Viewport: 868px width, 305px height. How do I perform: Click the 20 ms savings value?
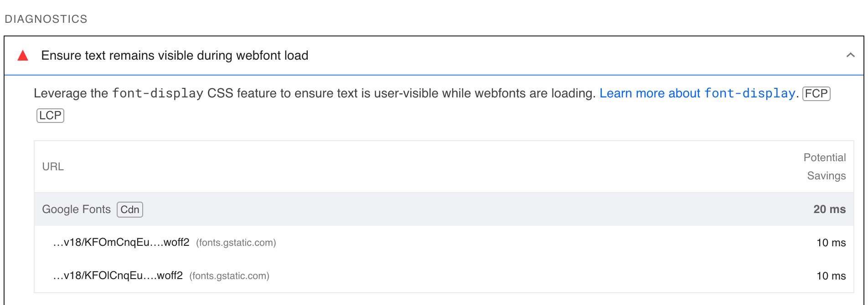(x=829, y=209)
